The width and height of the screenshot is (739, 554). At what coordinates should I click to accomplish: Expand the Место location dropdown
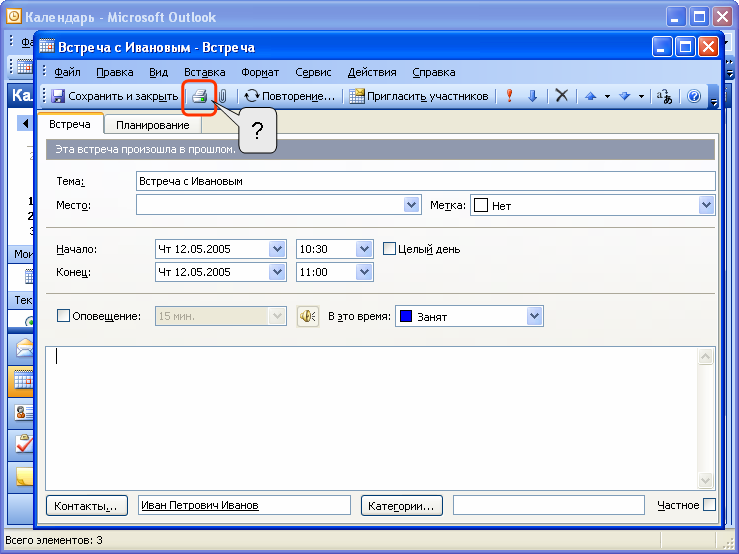click(x=411, y=205)
